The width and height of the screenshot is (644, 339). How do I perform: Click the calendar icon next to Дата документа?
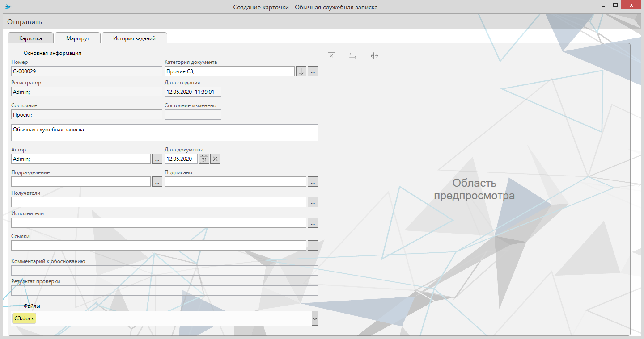pyautogui.click(x=204, y=159)
